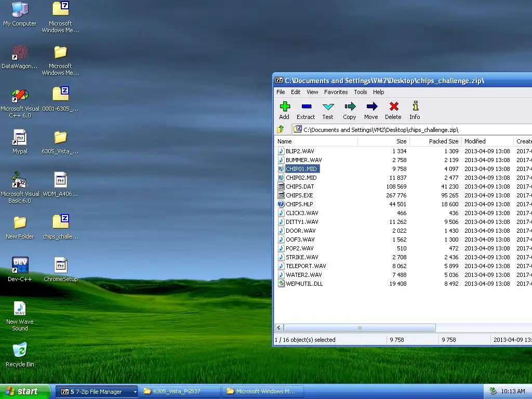532x399 pixels.
Task: Click the system tray network icon
Action: pyautogui.click(x=493, y=392)
